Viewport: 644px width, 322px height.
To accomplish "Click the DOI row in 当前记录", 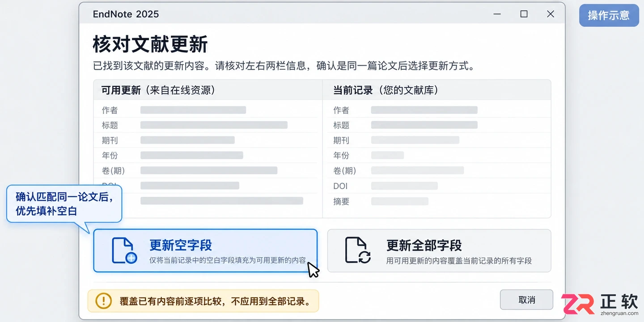I will point(437,186).
